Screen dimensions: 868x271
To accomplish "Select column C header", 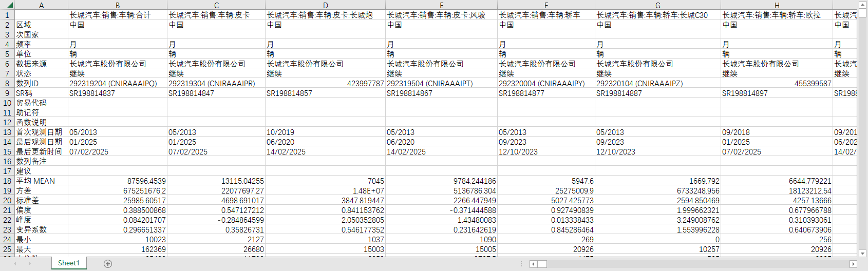I will pos(216,5).
